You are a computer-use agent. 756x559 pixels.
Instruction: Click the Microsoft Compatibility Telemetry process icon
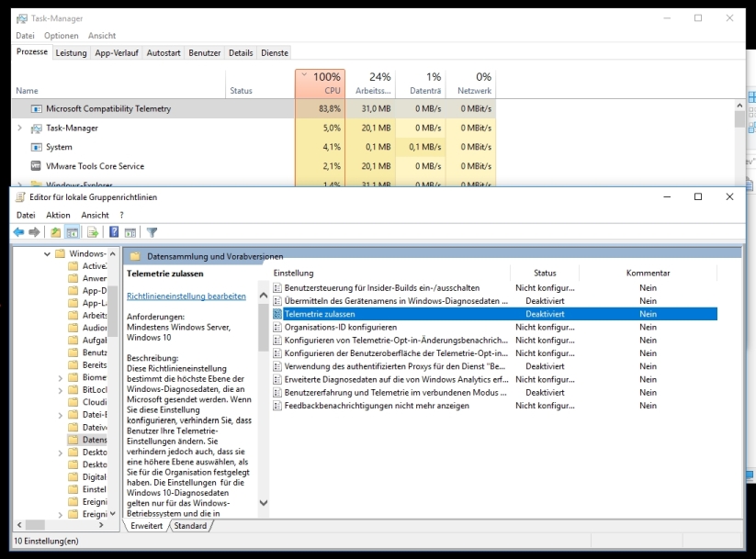click(x=36, y=109)
